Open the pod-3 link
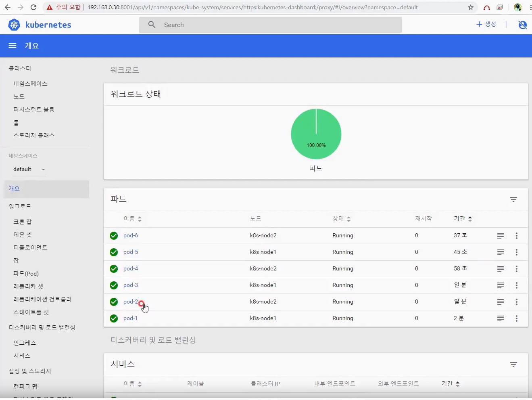The height and width of the screenshot is (400, 532). (x=131, y=285)
